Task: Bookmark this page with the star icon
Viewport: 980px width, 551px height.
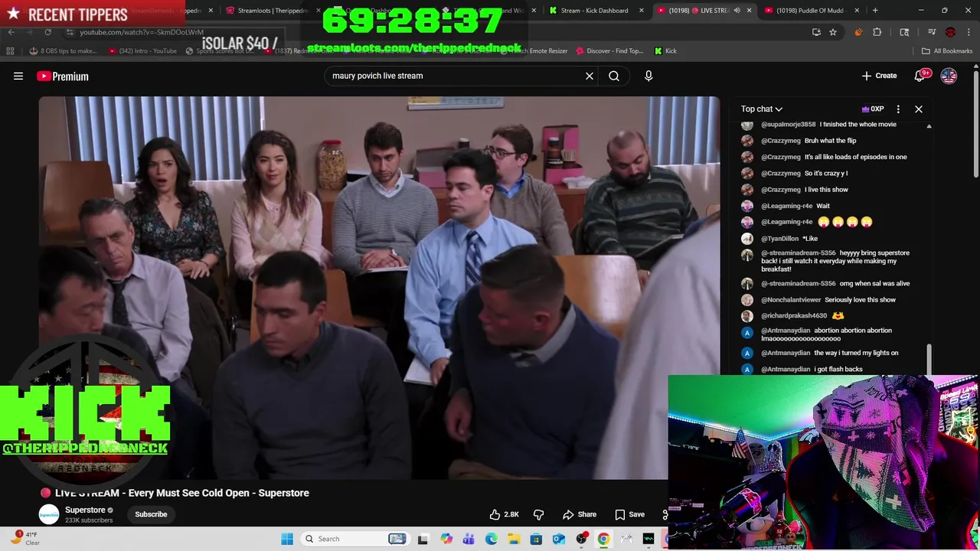Action: [833, 32]
